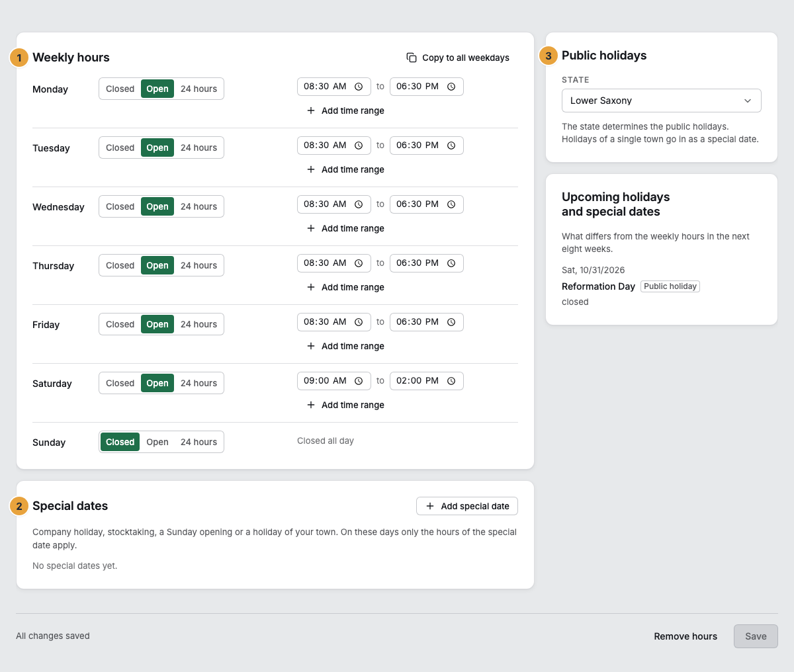Set Friday to 24 hours
This screenshot has height=672, width=794.
[198, 324]
